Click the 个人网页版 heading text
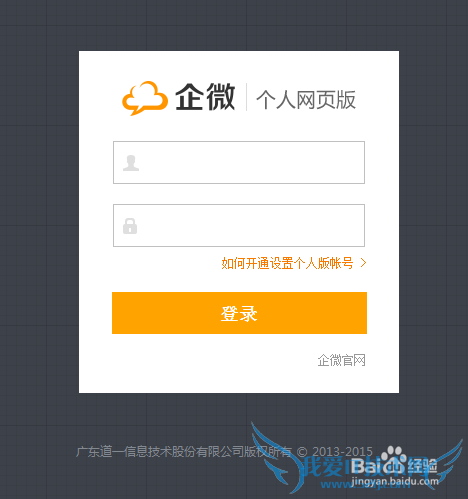The height and width of the screenshot is (499, 468). click(x=306, y=99)
